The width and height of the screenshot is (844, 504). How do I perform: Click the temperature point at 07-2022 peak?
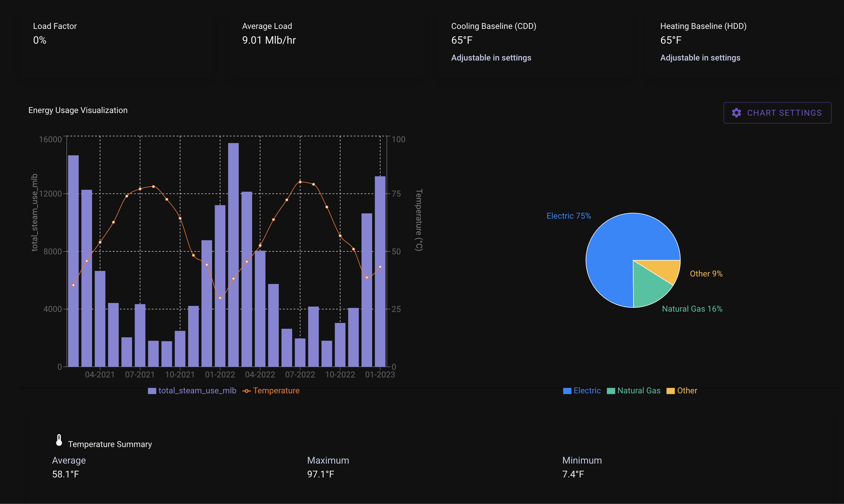(x=300, y=182)
